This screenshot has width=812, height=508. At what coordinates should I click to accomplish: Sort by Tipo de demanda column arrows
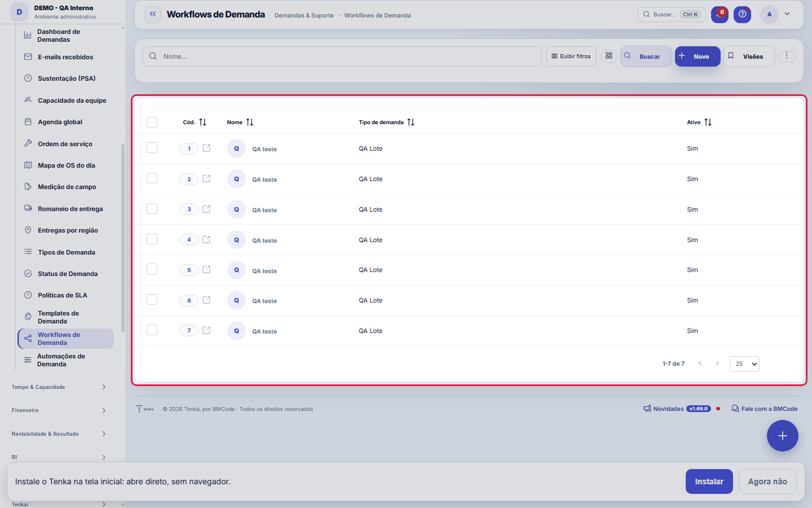[x=411, y=122]
